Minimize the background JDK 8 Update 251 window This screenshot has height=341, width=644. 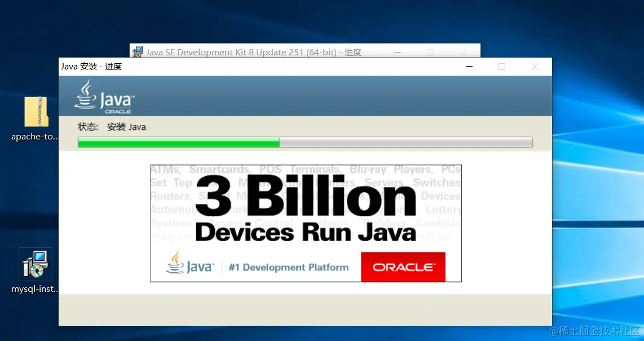(397, 53)
